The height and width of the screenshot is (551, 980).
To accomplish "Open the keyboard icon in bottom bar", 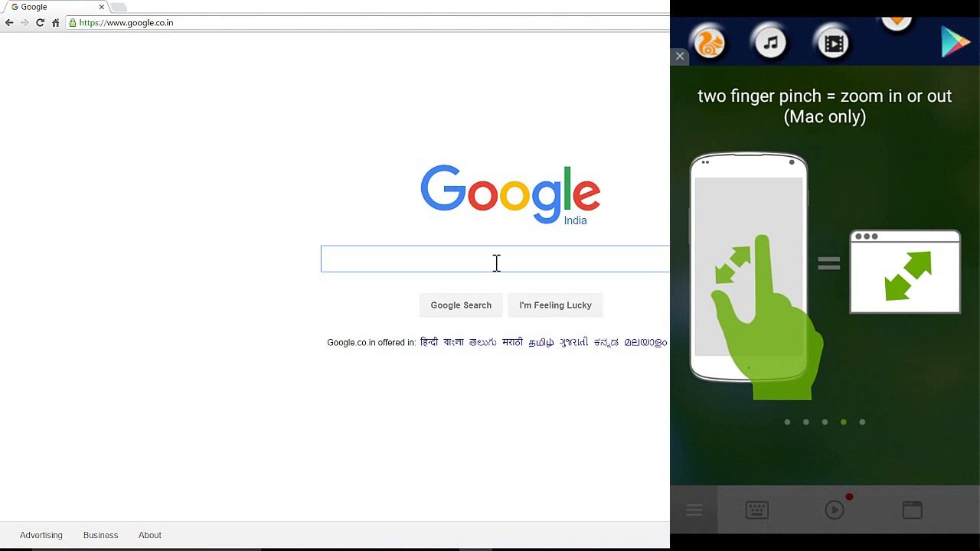I will tap(757, 510).
